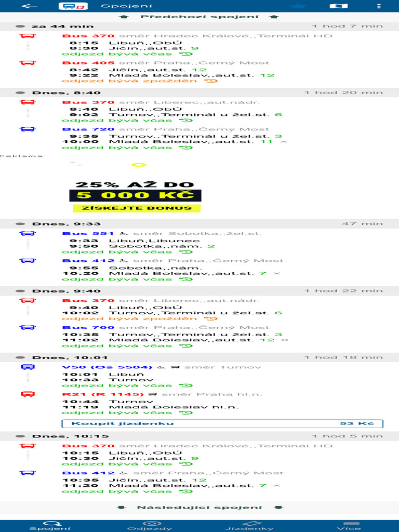Switch to the Jízdenky tab

pos(249,526)
